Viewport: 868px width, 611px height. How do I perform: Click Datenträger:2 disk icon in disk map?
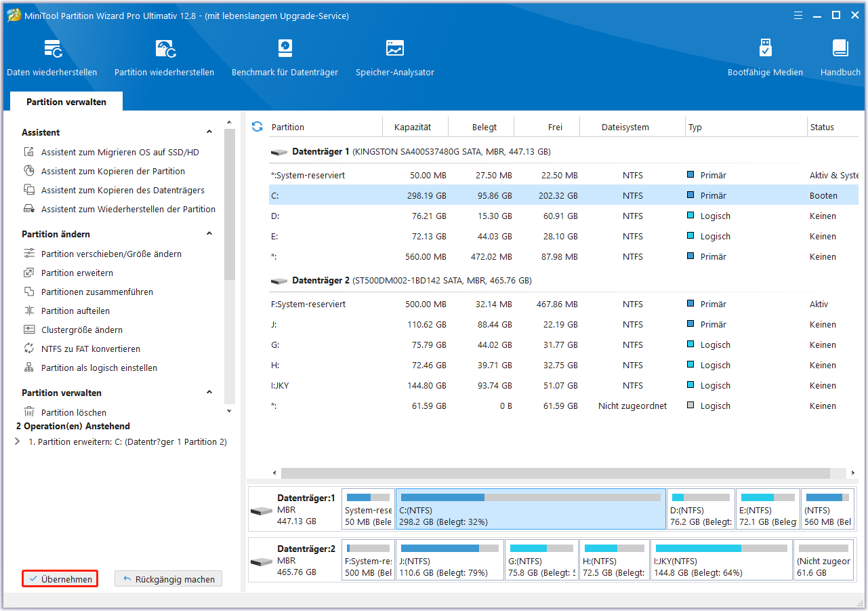pyautogui.click(x=262, y=561)
